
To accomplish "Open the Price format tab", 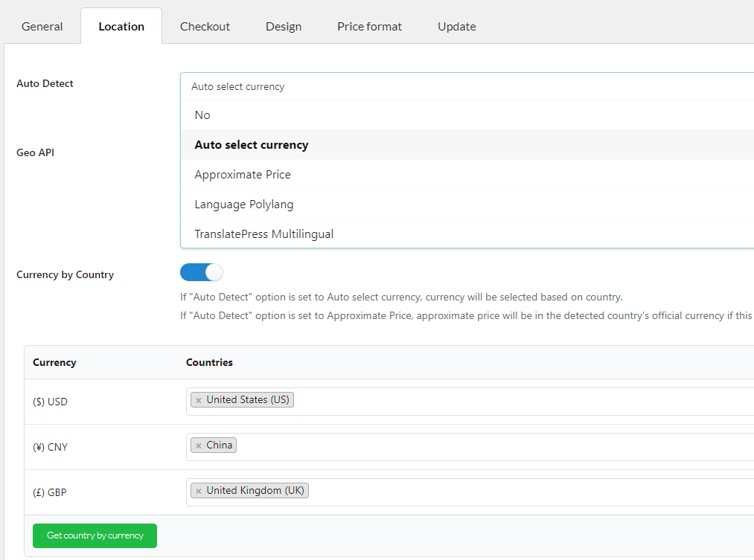I will [x=369, y=27].
